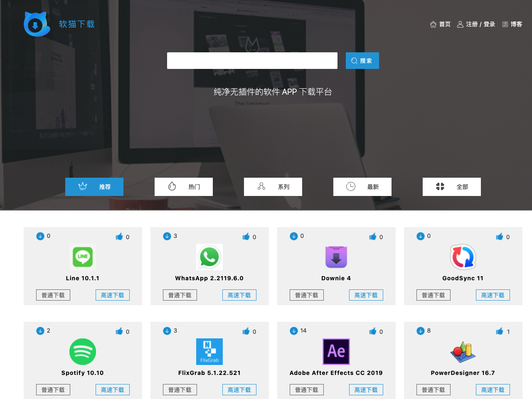Click 高速下载 for Line 10.1.1
The height and width of the screenshot is (399, 532).
(x=113, y=295)
